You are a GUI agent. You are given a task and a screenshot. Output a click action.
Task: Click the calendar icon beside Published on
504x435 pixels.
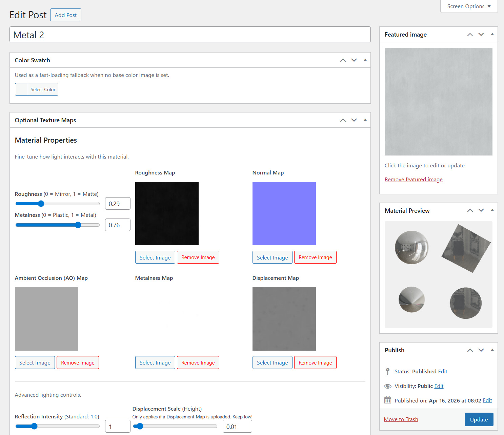[387, 400]
